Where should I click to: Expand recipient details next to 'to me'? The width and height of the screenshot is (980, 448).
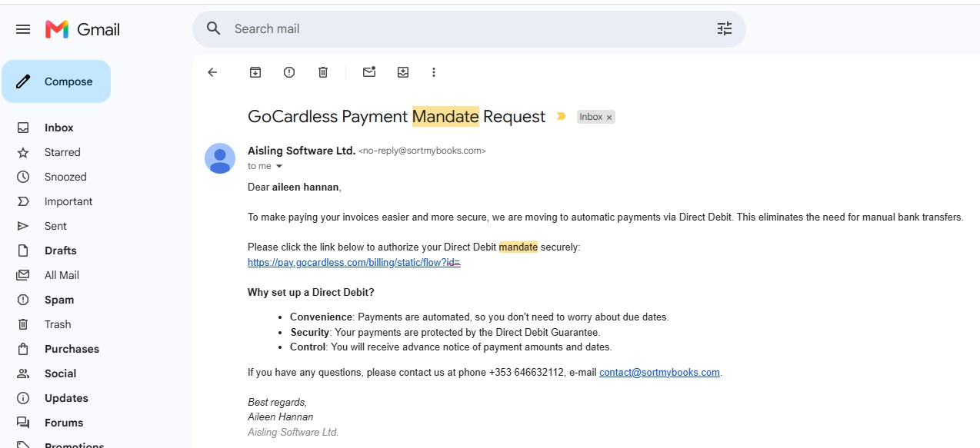279,167
